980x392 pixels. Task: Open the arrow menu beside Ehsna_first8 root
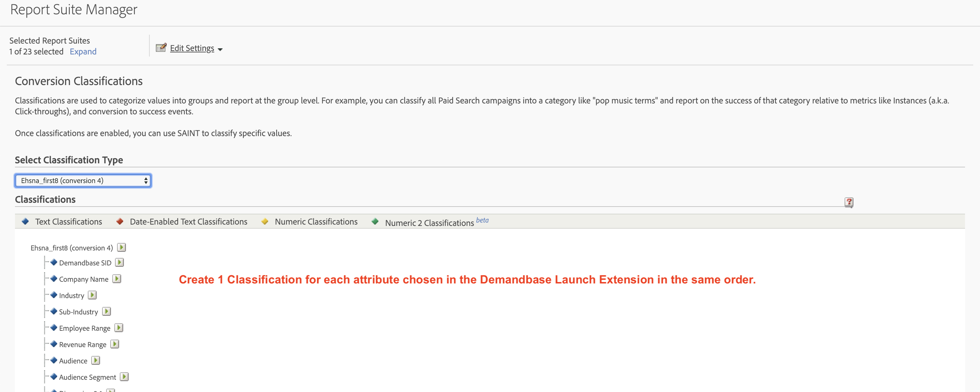point(121,247)
